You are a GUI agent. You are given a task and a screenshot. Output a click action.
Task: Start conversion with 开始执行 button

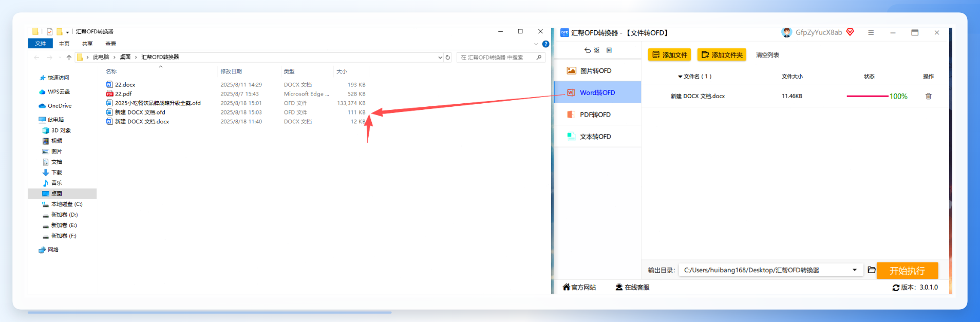(907, 271)
